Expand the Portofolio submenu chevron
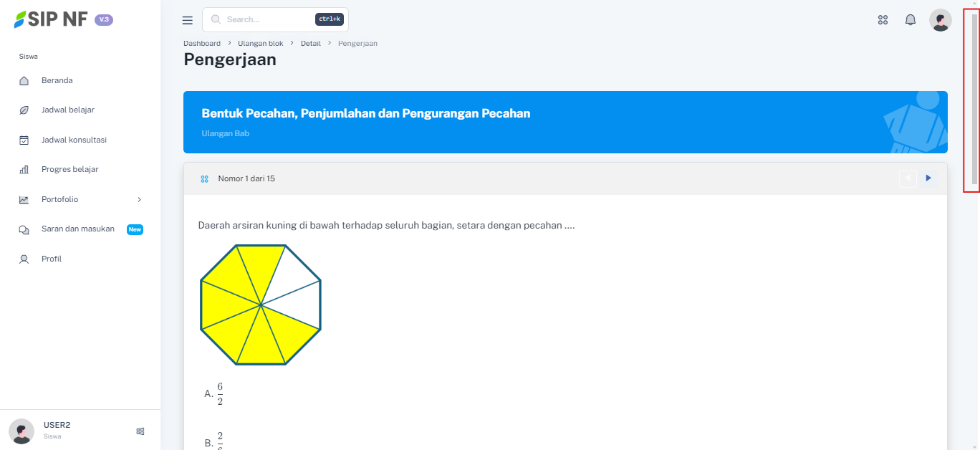This screenshot has height=450, width=980. [x=140, y=200]
